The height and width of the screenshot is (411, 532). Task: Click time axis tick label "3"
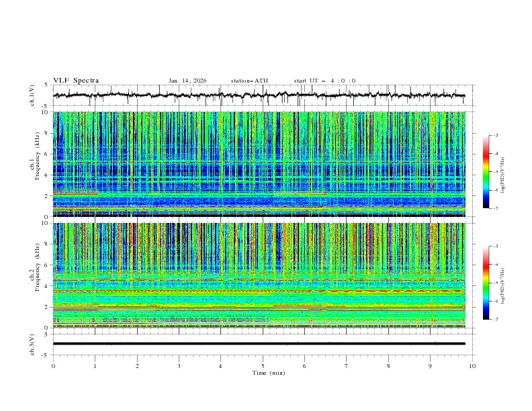[179, 366]
